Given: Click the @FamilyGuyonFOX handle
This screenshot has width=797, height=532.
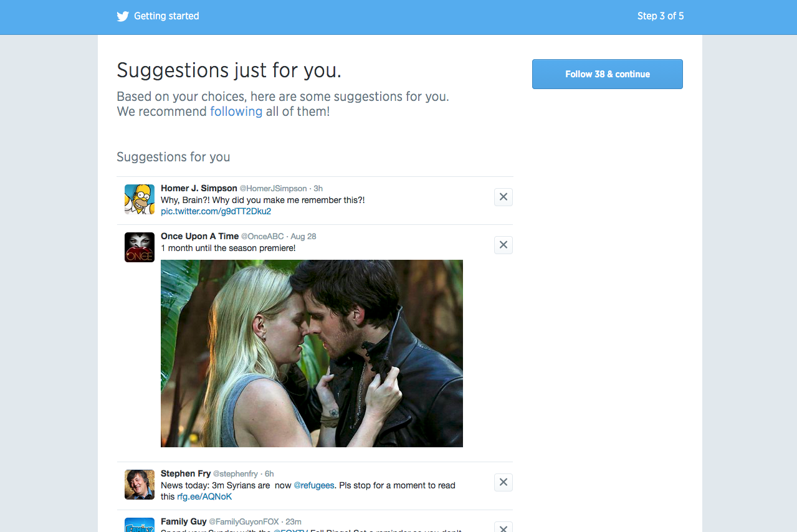Looking at the screenshot, I should click(x=244, y=521).
